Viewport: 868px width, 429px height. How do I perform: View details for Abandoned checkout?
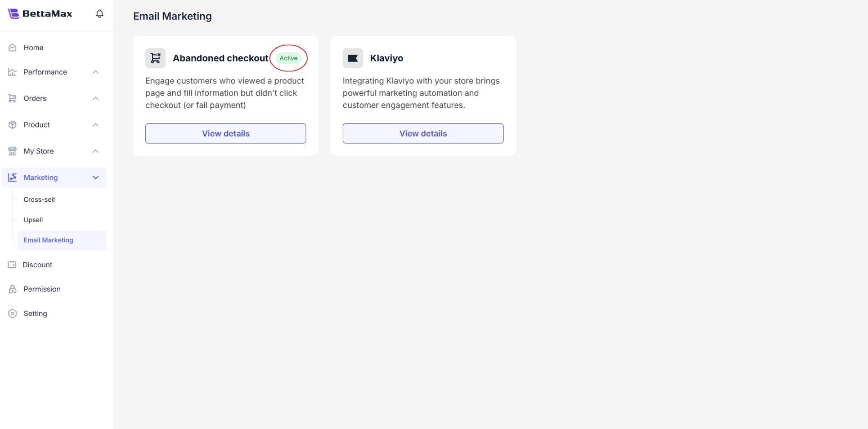click(x=226, y=133)
